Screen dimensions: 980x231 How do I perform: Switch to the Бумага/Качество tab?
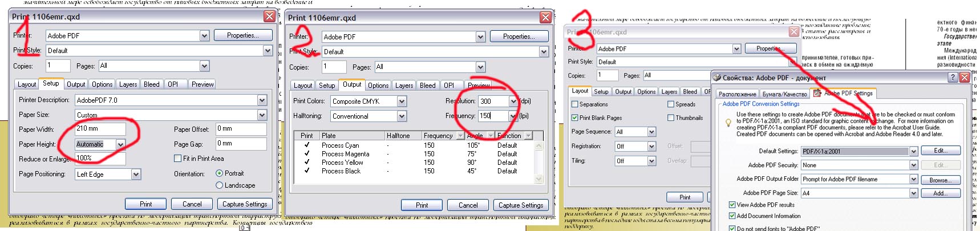tap(784, 94)
